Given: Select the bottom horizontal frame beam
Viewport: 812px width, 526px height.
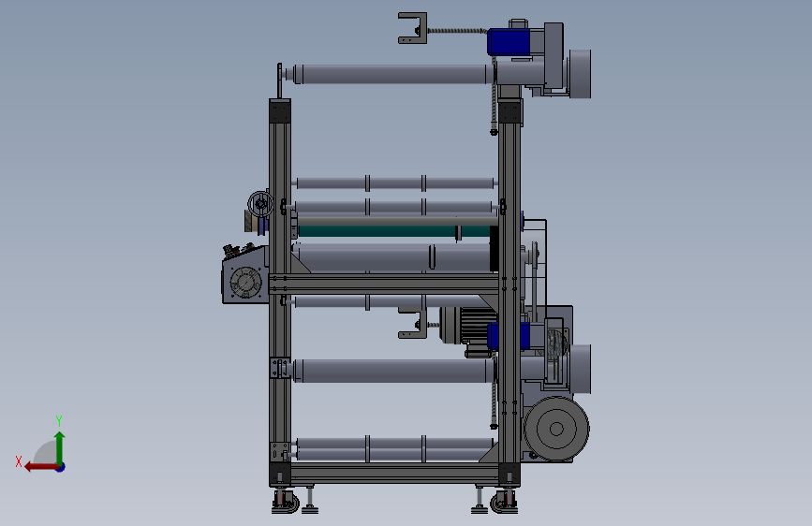Looking at the screenshot, I should pyautogui.click(x=394, y=474).
